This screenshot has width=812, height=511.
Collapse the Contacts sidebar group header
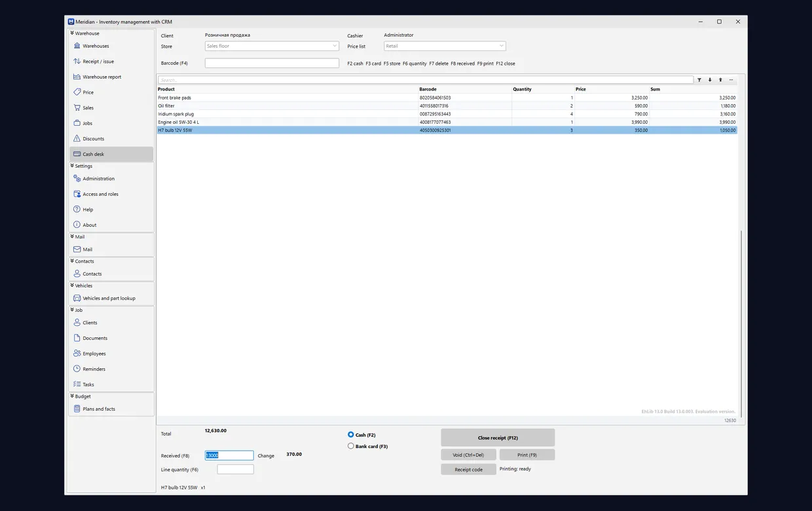pos(72,261)
